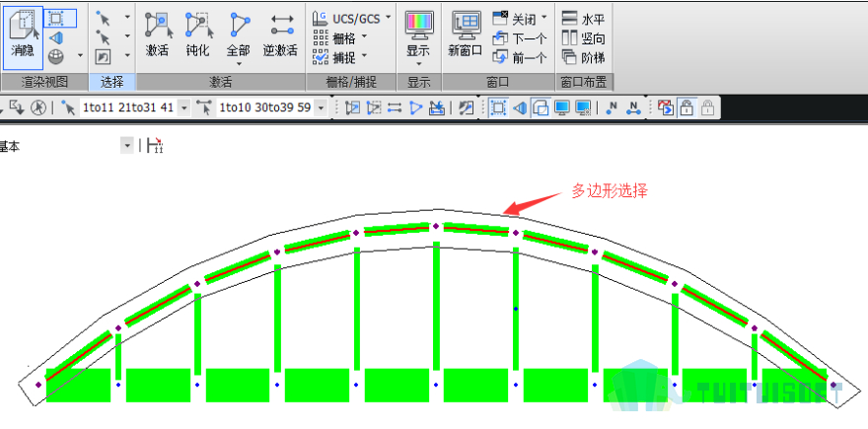Expand dropdown arrow next to render sphere icon
This screenshot has height=429, width=868.
[80, 56]
